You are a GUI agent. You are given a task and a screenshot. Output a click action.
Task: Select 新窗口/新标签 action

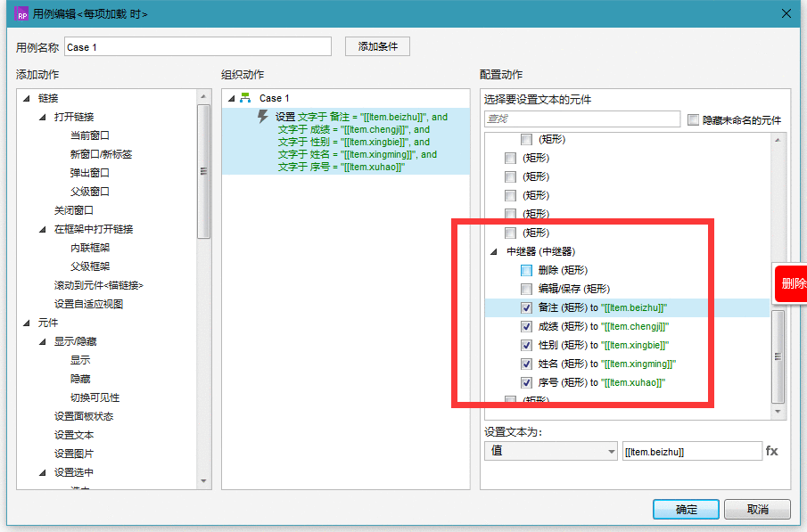coord(102,154)
